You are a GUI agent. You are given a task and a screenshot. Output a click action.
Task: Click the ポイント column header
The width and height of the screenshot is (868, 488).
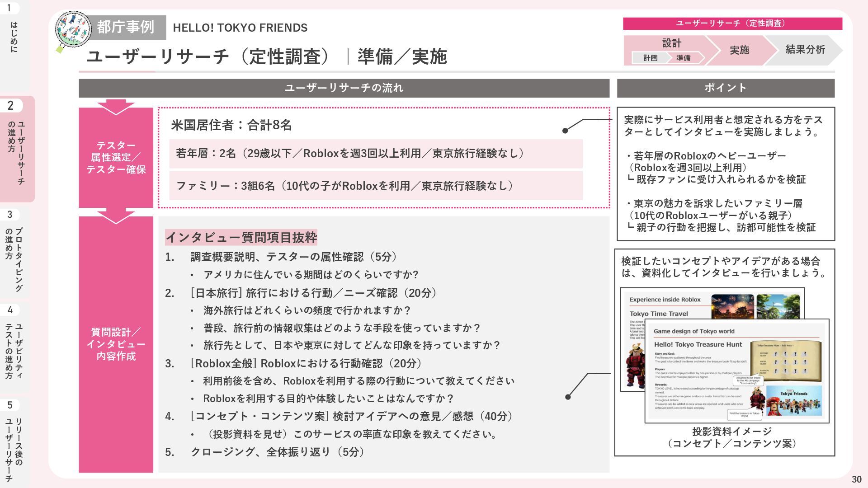pos(726,88)
